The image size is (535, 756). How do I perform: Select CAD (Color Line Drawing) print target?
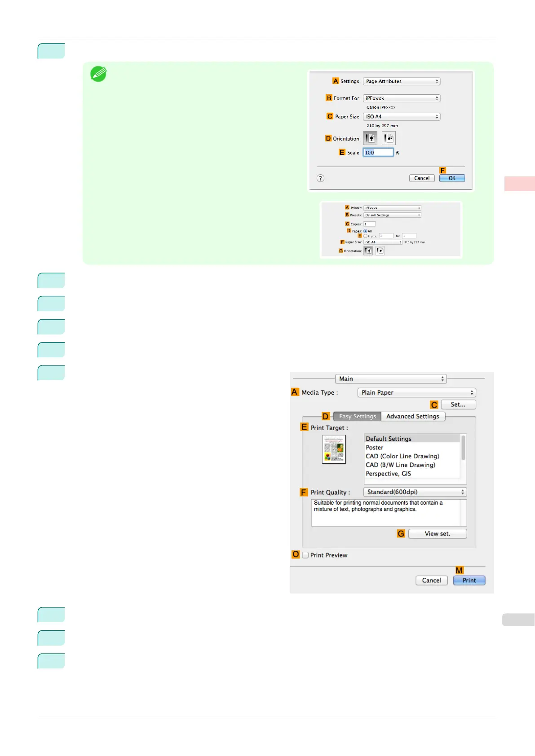(412, 456)
